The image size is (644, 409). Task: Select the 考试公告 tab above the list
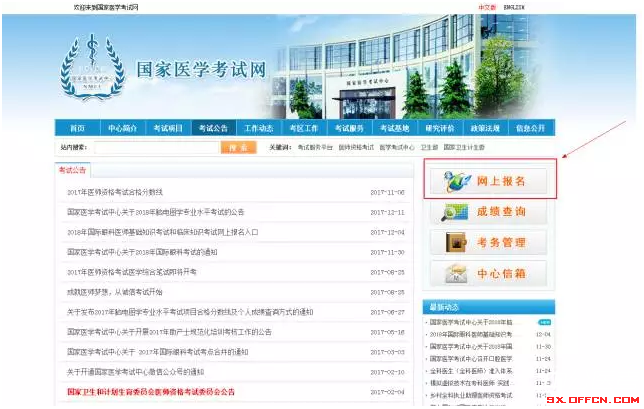click(x=72, y=170)
